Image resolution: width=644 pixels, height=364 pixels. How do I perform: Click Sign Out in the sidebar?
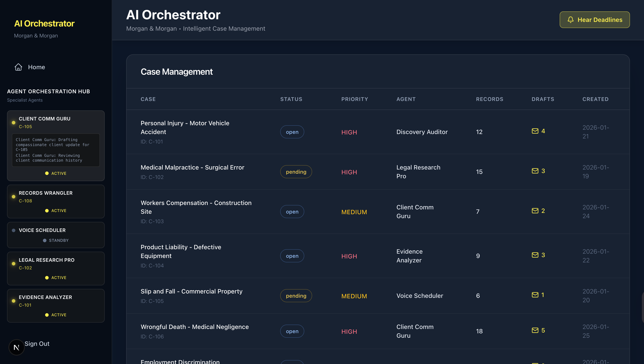37,343
